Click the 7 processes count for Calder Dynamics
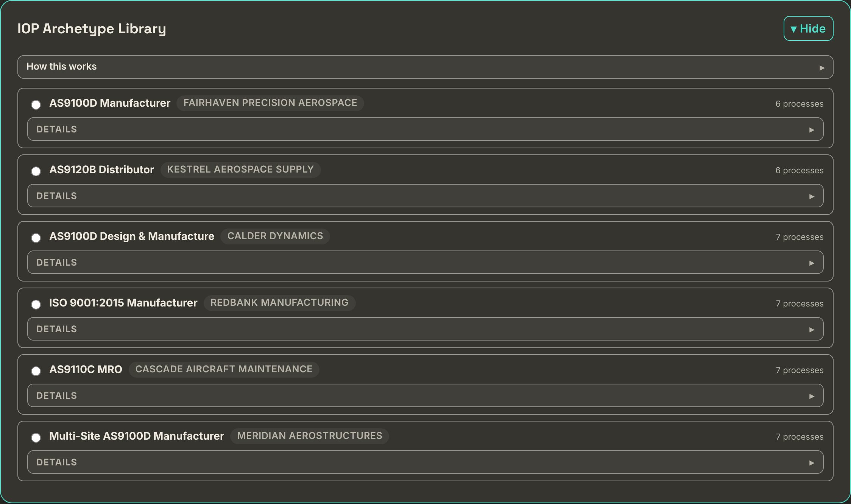 click(x=800, y=237)
